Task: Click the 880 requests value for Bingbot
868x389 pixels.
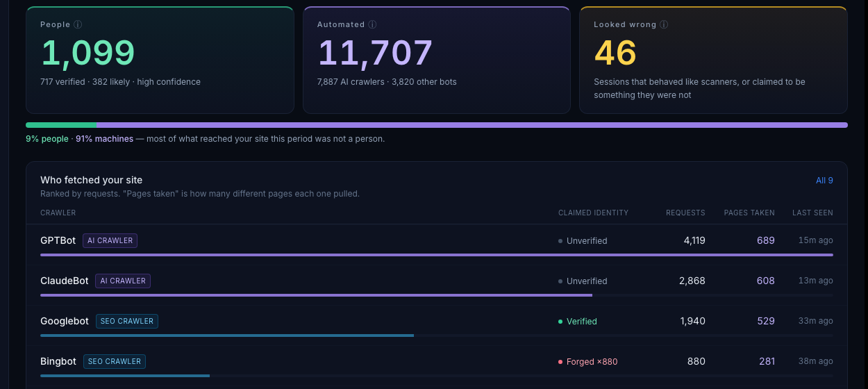Action: click(696, 361)
